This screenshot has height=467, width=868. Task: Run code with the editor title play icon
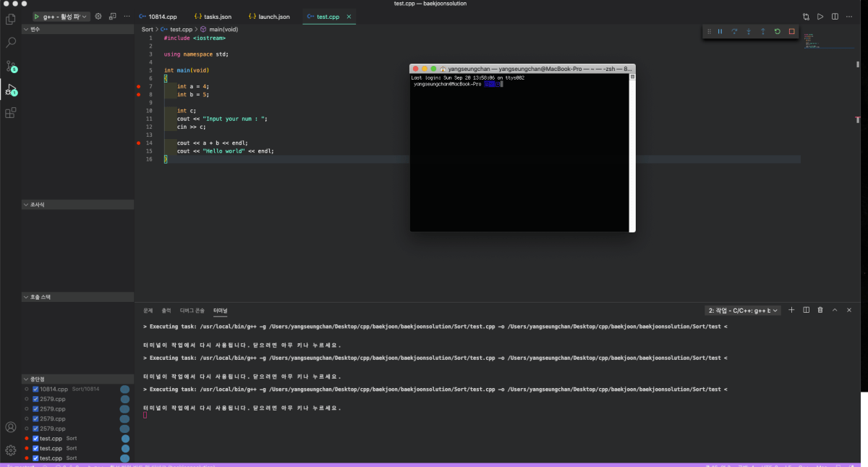[820, 16]
